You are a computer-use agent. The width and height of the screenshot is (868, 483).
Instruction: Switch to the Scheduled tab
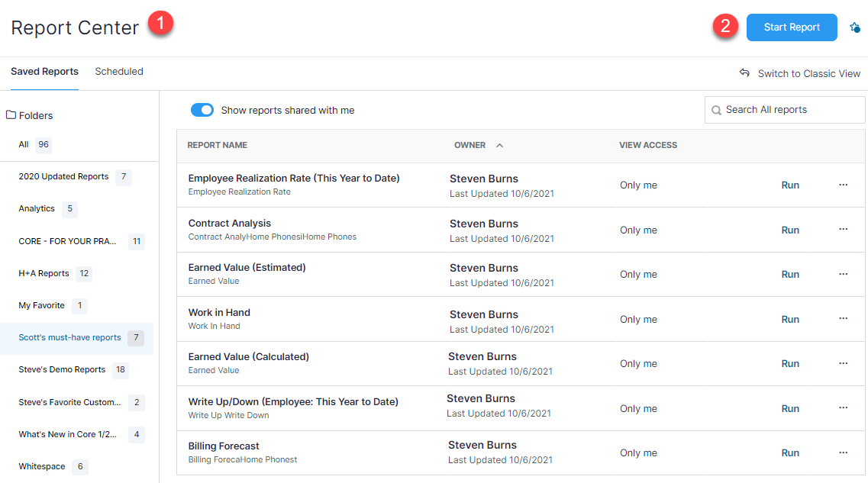[x=119, y=72]
